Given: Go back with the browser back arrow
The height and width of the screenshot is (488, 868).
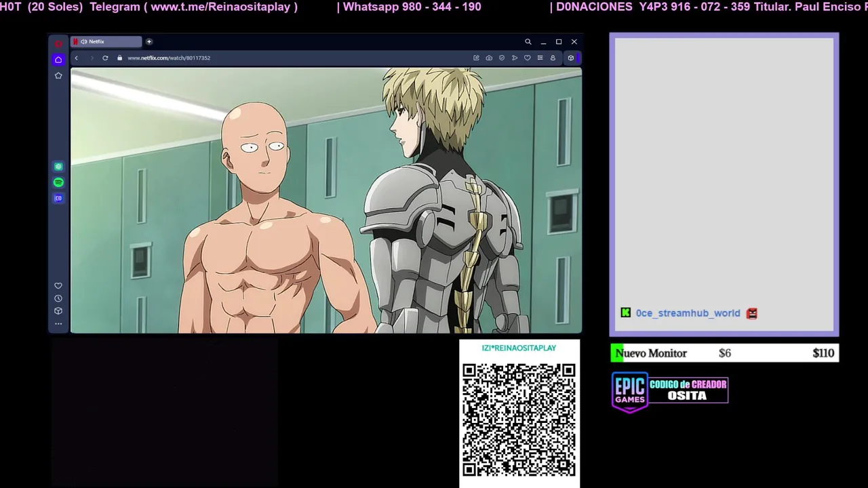Looking at the screenshot, I should [76, 58].
